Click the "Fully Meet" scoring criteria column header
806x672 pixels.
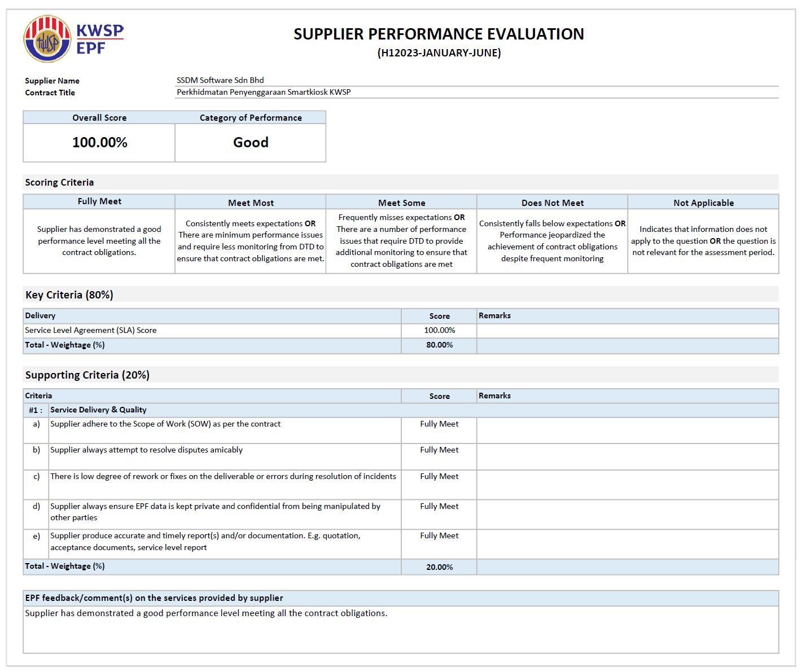99,201
